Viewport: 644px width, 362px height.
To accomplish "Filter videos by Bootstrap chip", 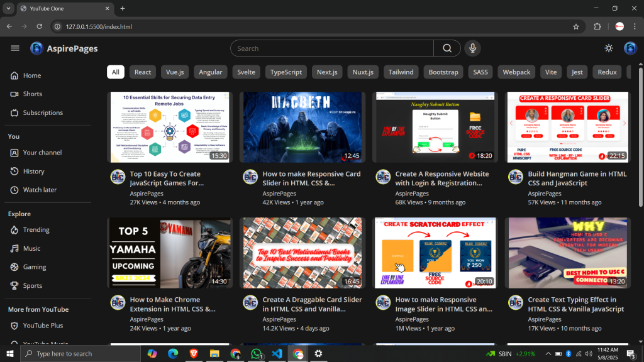I will tap(443, 72).
